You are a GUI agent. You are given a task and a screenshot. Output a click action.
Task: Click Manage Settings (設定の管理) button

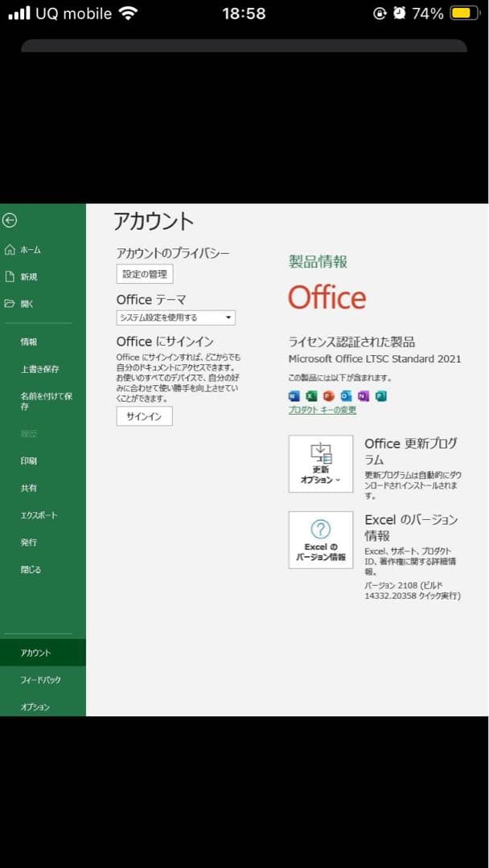pyautogui.click(x=145, y=274)
